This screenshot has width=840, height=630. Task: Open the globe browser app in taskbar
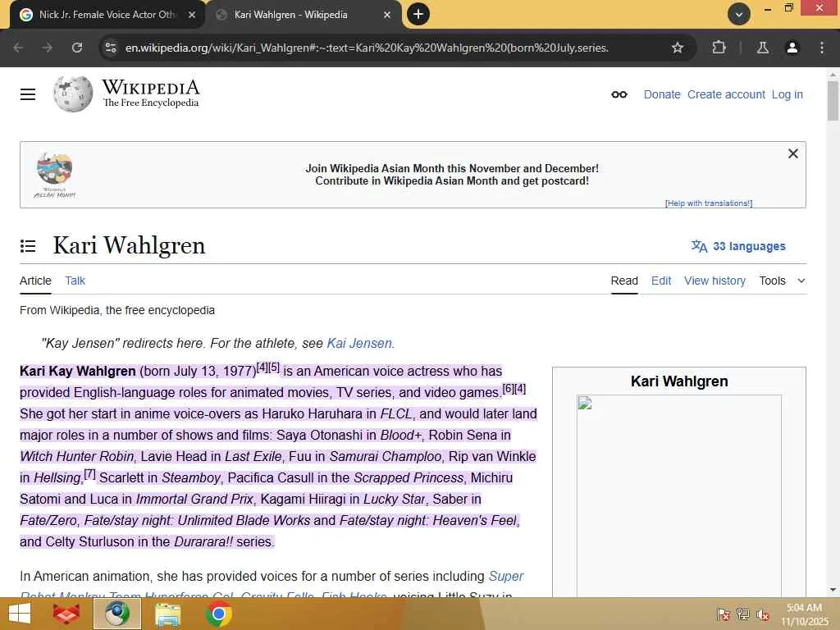(x=116, y=614)
